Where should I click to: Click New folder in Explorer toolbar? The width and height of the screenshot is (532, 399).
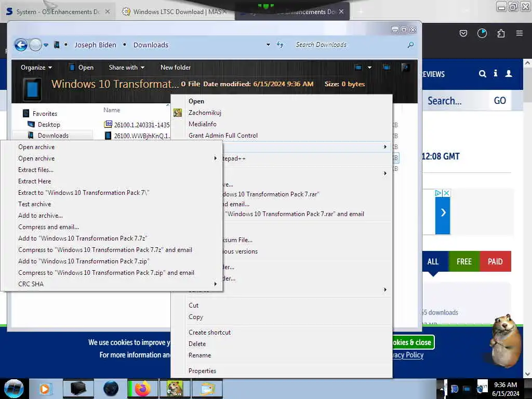click(x=176, y=68)
